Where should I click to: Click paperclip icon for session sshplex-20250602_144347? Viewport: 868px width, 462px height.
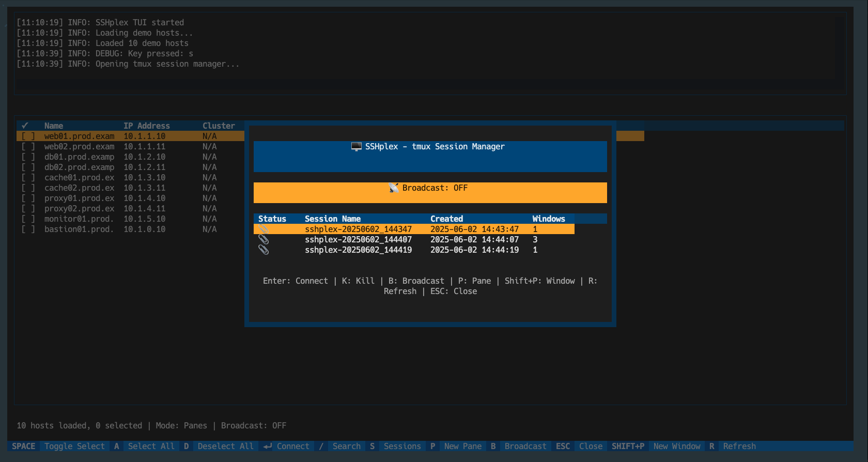coord(263,229)
